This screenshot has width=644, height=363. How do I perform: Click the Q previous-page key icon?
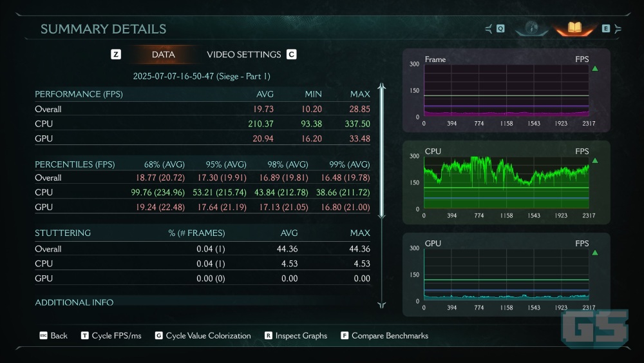click(x=500, y=28)
